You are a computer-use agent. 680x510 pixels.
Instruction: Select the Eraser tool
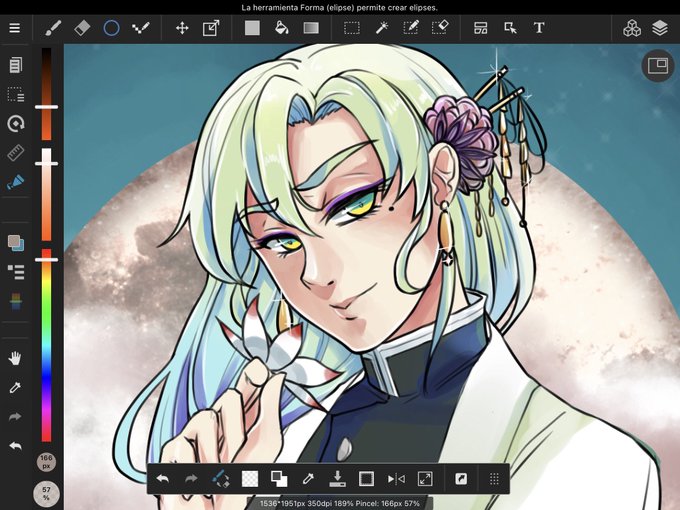82,28
